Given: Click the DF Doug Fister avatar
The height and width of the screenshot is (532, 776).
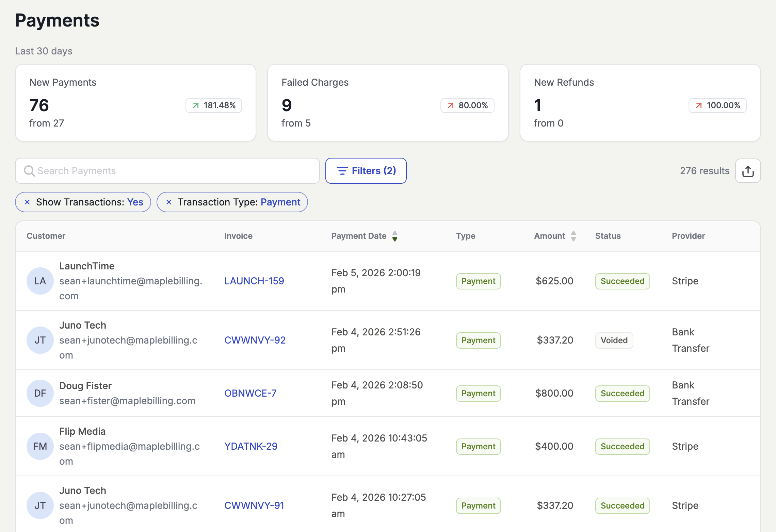Looking at the screenshot, I should (x=40, y=393).
